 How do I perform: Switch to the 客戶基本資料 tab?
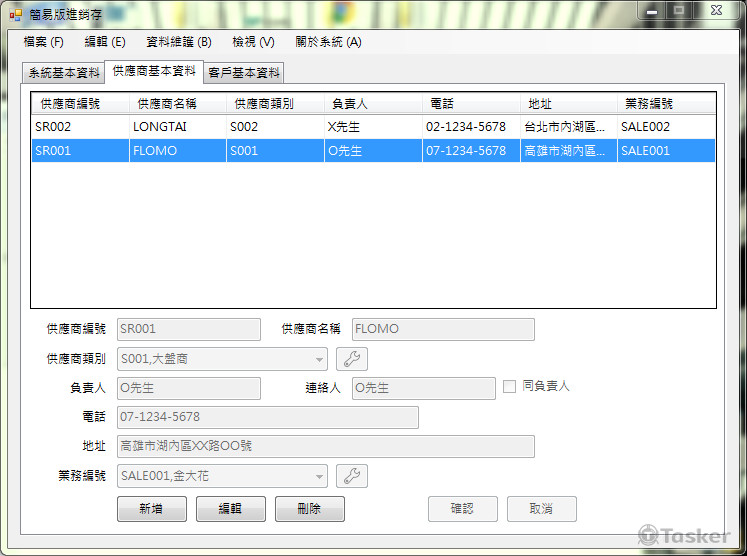pyautogui.click(x=244, y=73)
